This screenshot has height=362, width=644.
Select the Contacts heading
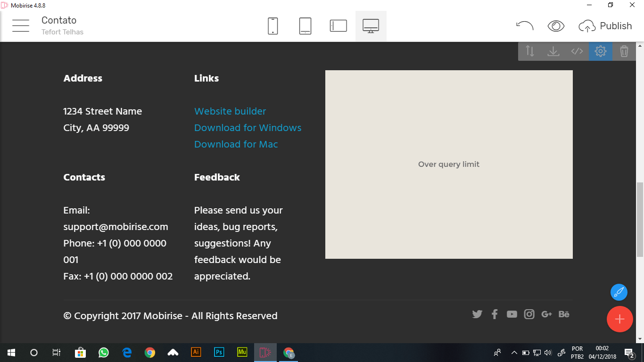tap(84, 177)
